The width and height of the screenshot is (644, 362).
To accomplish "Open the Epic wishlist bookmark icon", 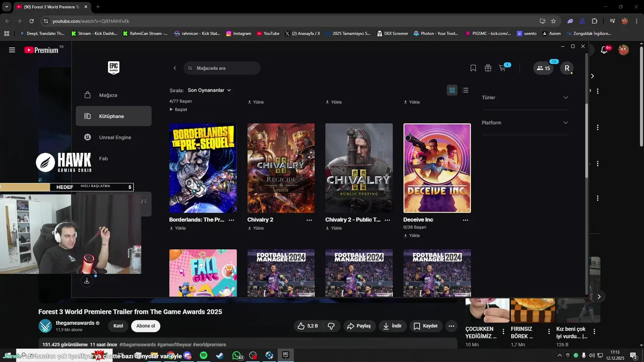I will 473,68.
